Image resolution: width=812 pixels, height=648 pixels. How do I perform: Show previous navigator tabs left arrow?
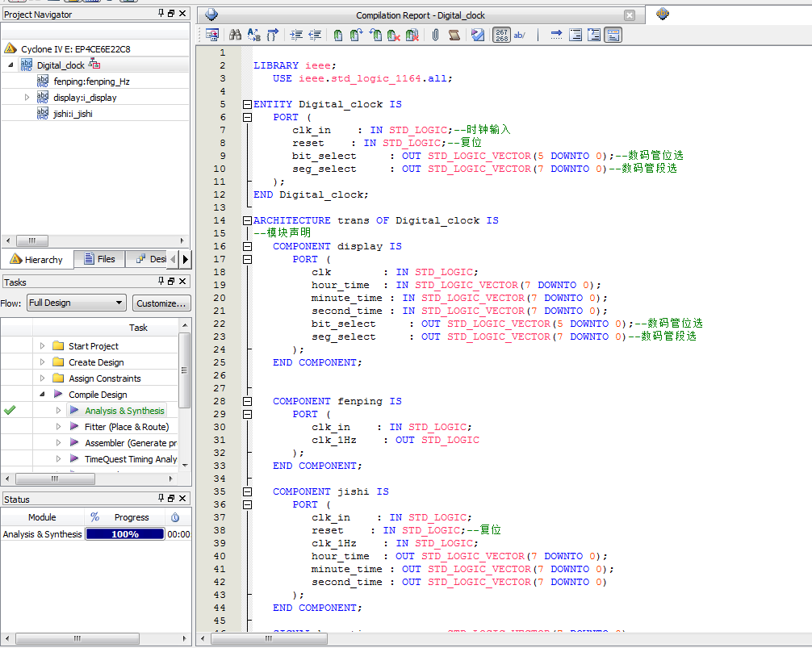point(173,259)
